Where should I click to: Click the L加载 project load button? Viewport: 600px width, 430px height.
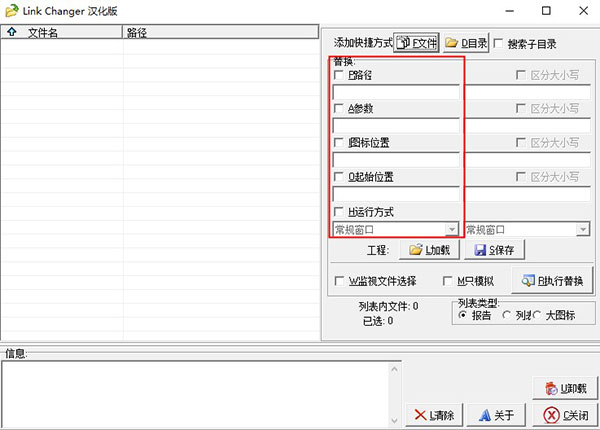click(x=430, y=250)
